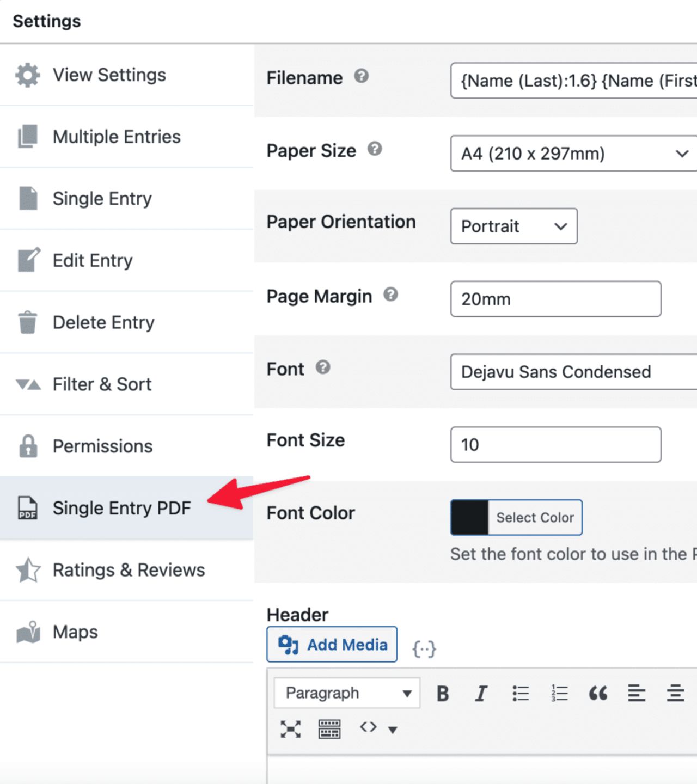Click the Add Media button
The height and width of the screenshot is (784, 697).
pyautogui.click(x=332, y=644)
